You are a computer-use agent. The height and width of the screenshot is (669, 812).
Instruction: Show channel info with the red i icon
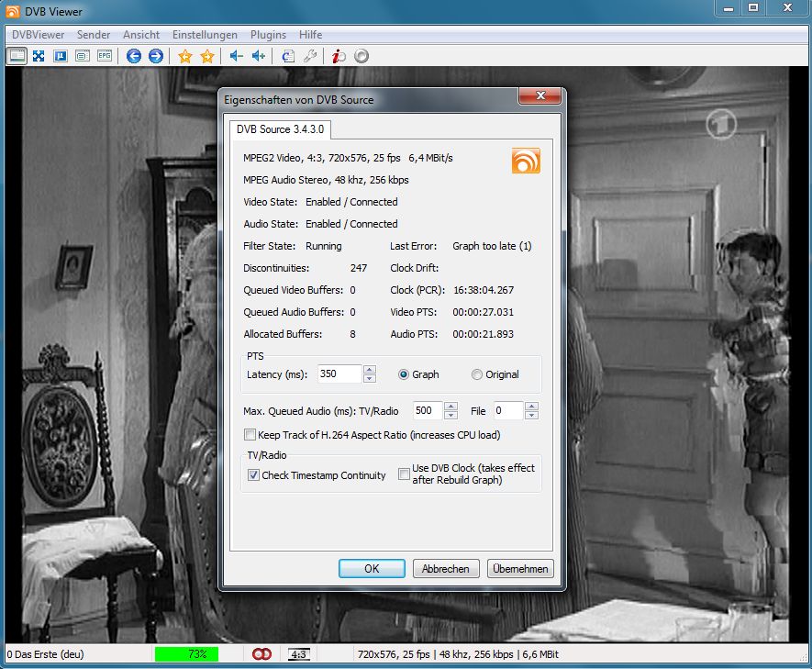click(339, 55)
